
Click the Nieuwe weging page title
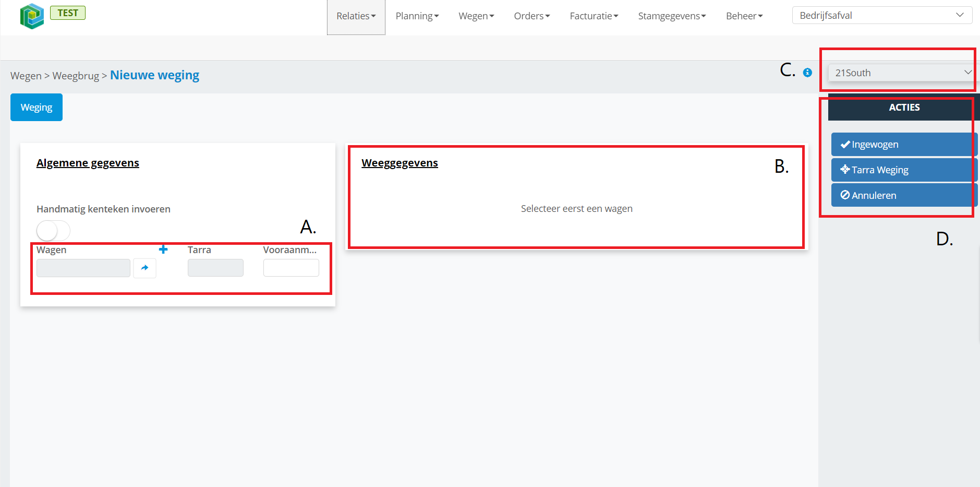(154, 75)
